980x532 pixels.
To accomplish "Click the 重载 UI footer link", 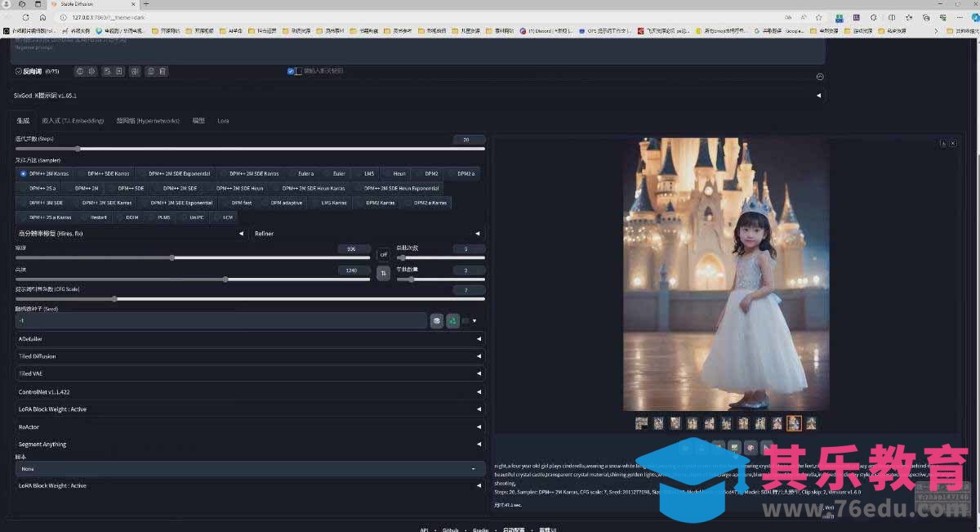I will pos(547,530).
